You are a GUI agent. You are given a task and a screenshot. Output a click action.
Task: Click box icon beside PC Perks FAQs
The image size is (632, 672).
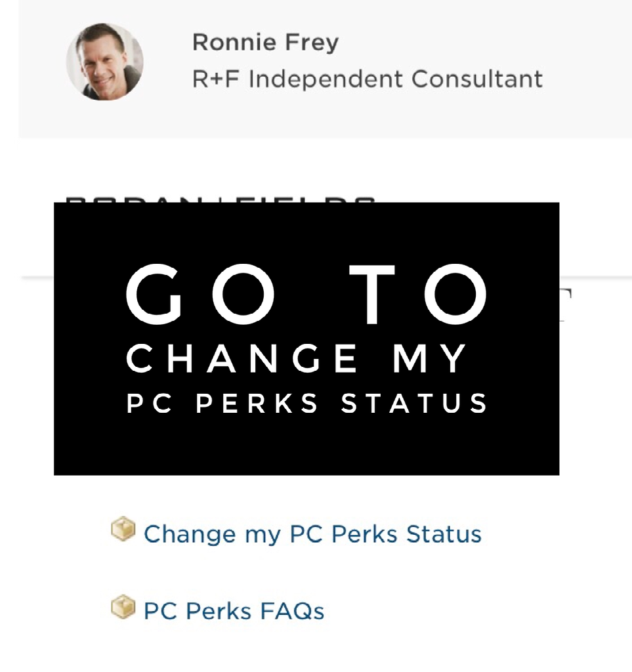click(123, 607)
